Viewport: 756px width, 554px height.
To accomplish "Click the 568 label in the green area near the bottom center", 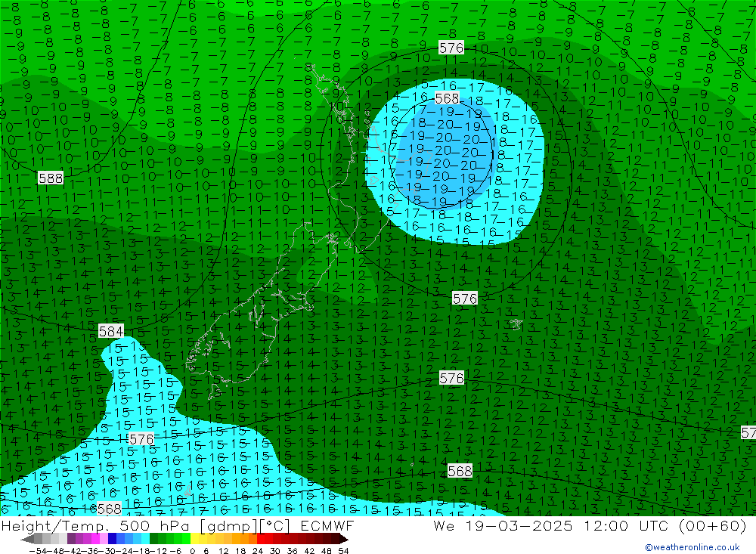I will (x=460, y=471).
